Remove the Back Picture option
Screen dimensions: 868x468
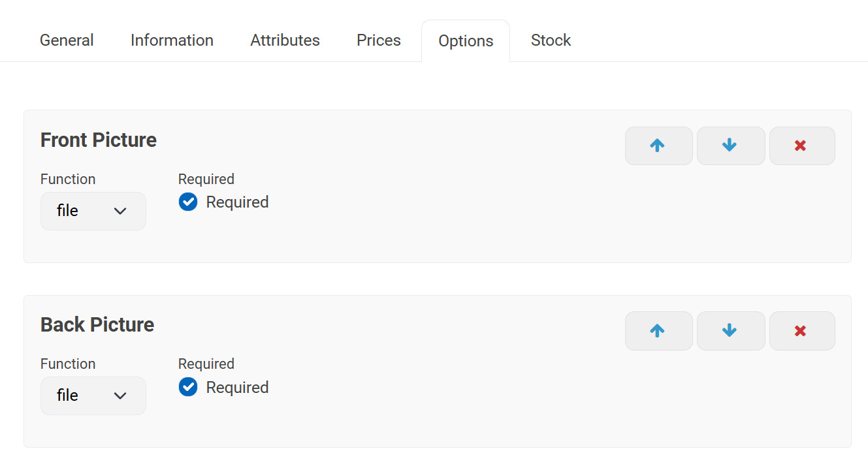coord(801,331)
